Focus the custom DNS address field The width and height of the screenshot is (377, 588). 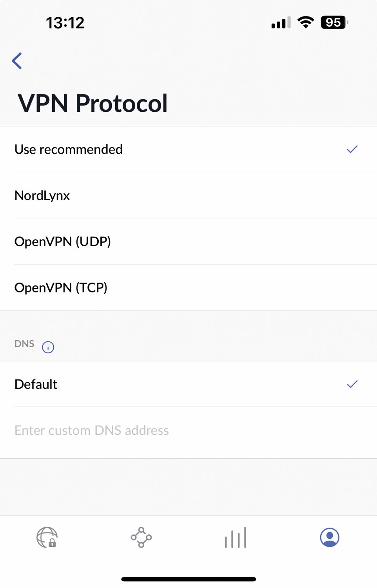pos(188,430)
